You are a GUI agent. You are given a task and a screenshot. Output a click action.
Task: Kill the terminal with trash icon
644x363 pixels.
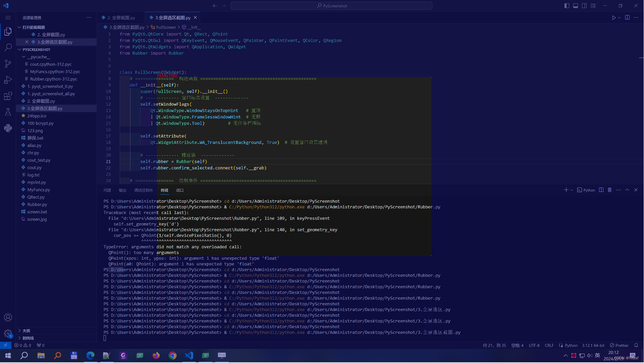(x=610, y=190)
